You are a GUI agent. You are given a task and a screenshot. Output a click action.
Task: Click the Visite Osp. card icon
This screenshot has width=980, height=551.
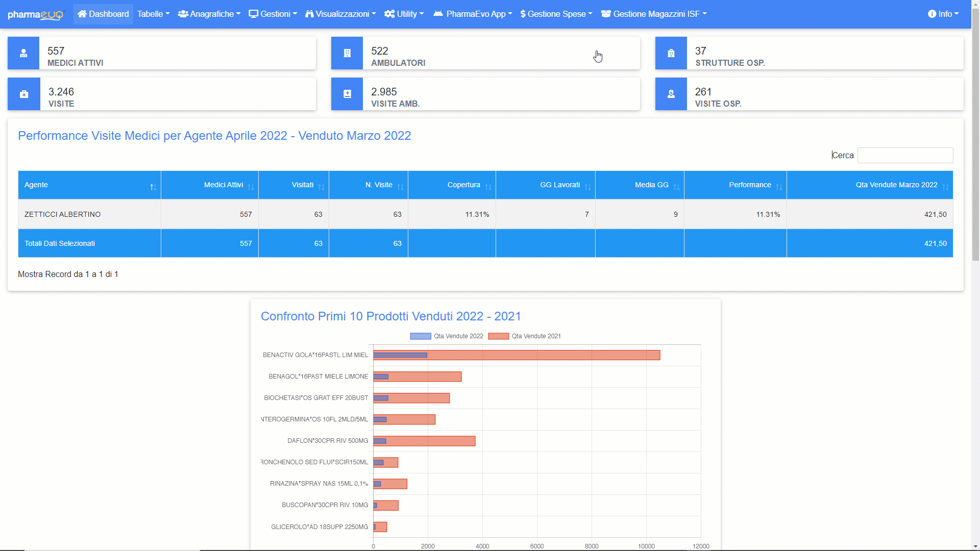(x=671, y=94)
